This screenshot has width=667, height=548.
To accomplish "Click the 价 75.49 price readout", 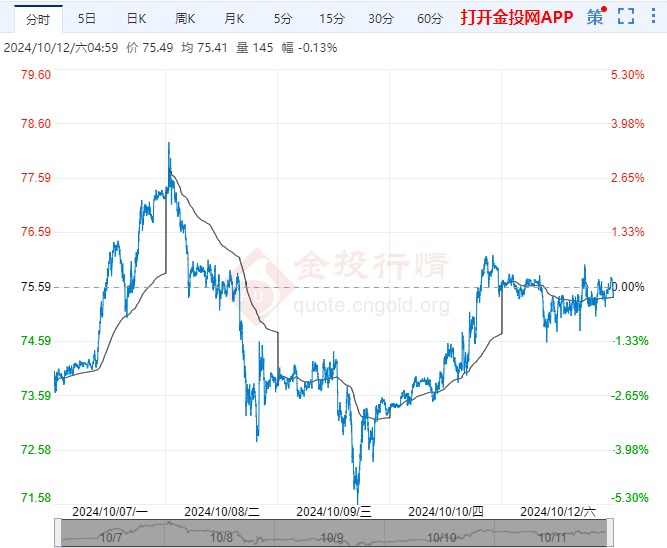I will click(x=150, y=48).
